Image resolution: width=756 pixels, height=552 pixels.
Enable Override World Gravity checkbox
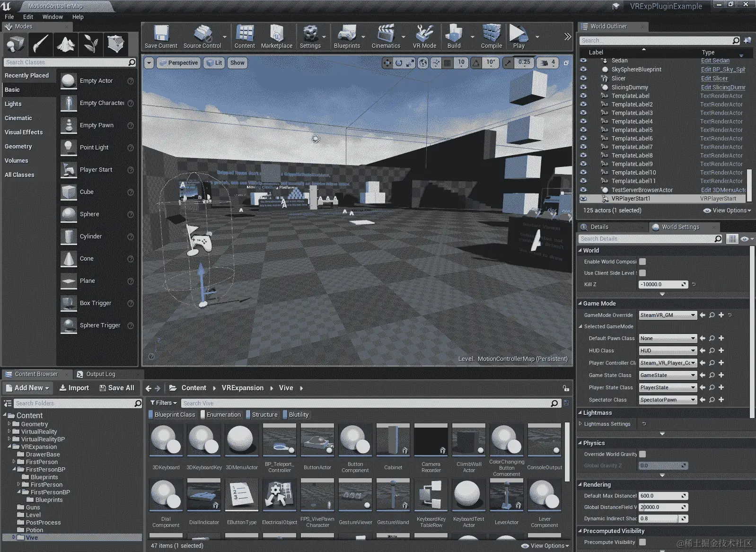[x=642, y=454]
